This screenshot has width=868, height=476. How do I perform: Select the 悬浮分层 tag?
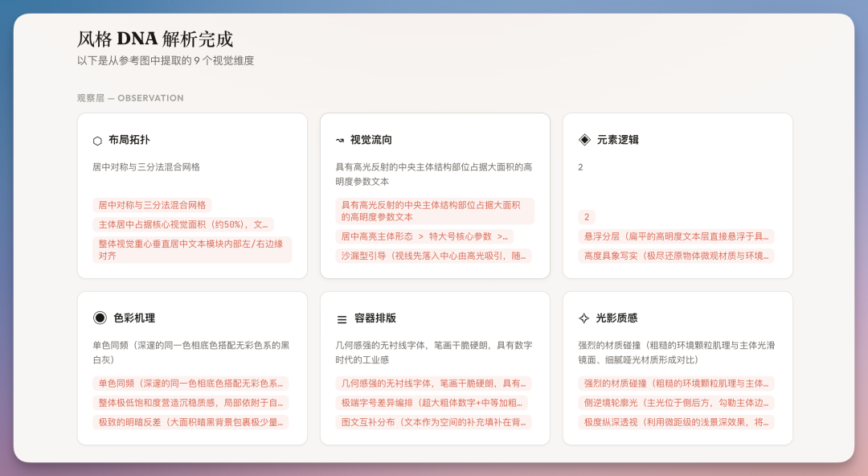click(x=676, y=236)
